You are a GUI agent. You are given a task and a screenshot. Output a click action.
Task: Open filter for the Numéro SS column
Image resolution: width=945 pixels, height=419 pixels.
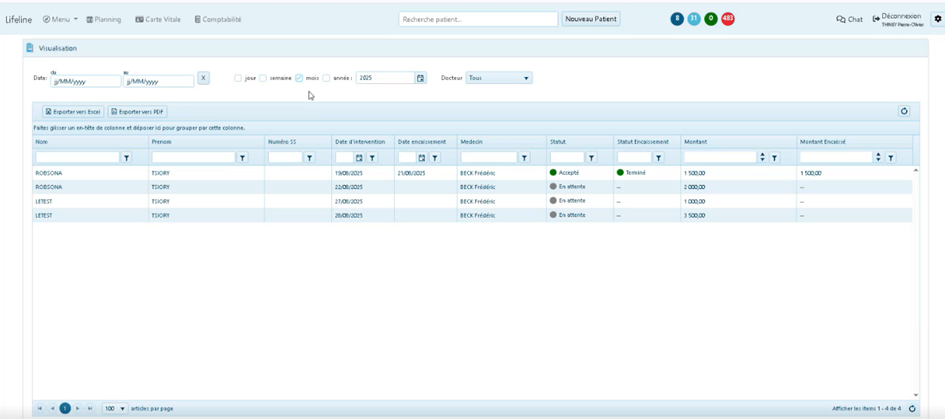[x=309, y=157]
